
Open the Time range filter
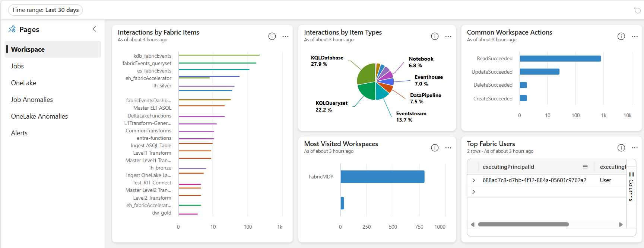click(x=45, y=10)
